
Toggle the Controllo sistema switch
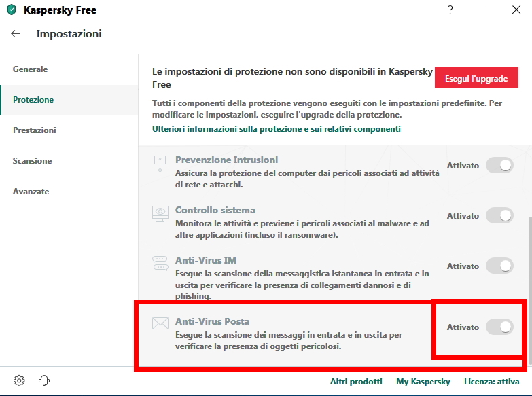pyautogui.click(x=499, y=215)
